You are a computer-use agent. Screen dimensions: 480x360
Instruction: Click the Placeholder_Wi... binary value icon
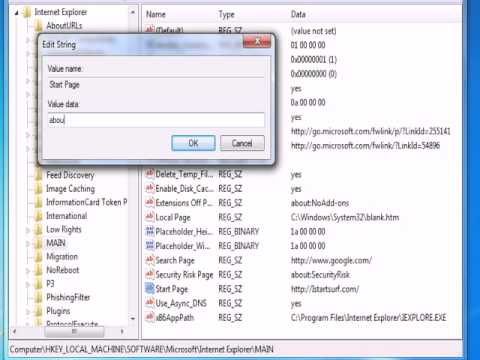click(x=150, y=245)
